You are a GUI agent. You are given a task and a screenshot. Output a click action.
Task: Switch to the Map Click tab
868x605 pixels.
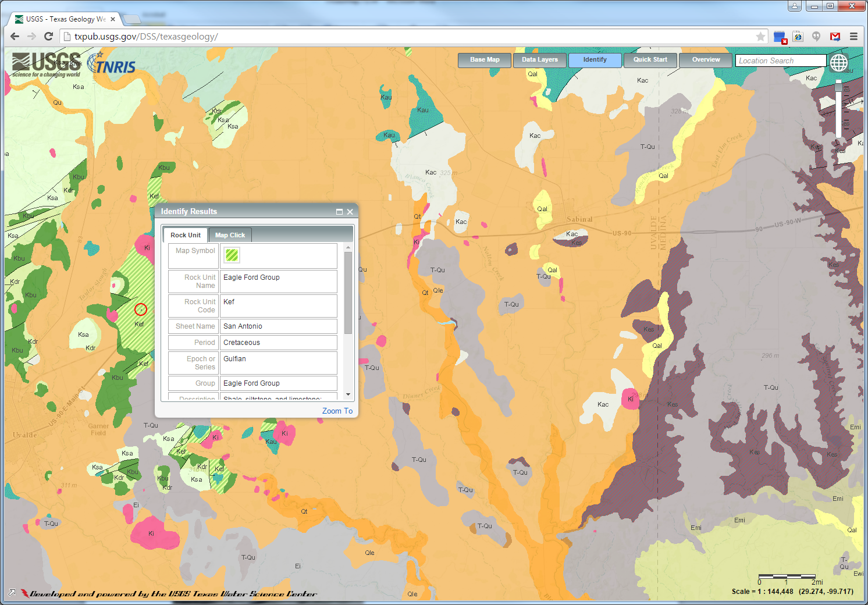point(230,235)
